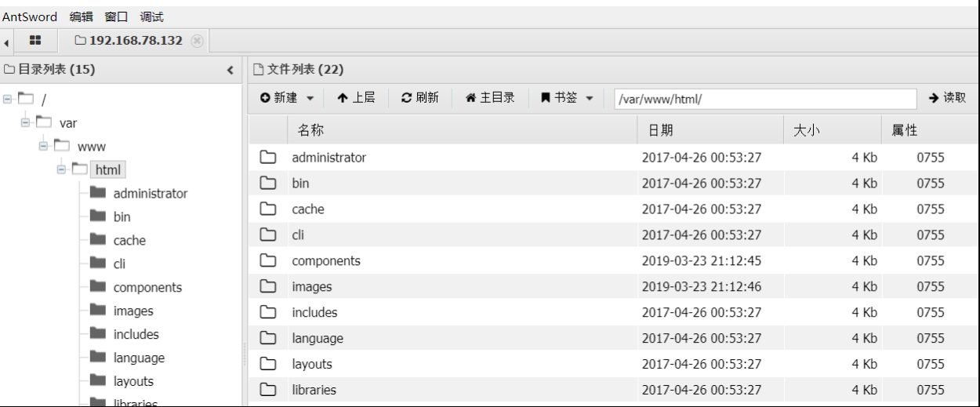Click folder icon of includes row
980x407 pixels.
tap(268, 312)
